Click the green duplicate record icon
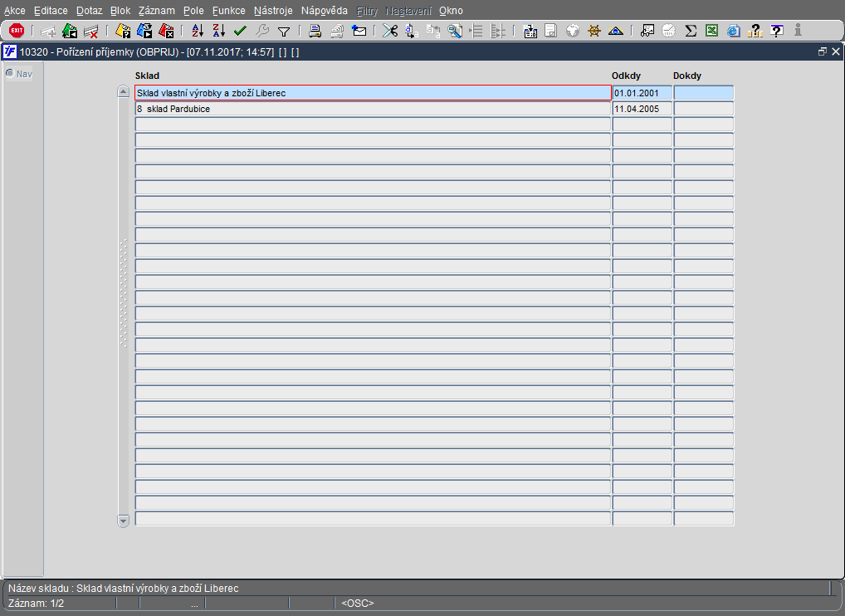845x616 pixels. (70, 32)
